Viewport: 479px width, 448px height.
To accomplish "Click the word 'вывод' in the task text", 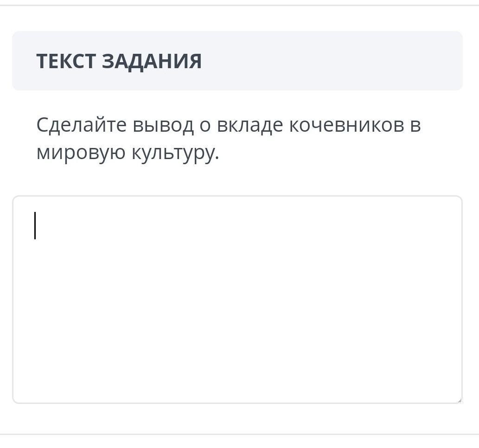I will coord(163,126).
